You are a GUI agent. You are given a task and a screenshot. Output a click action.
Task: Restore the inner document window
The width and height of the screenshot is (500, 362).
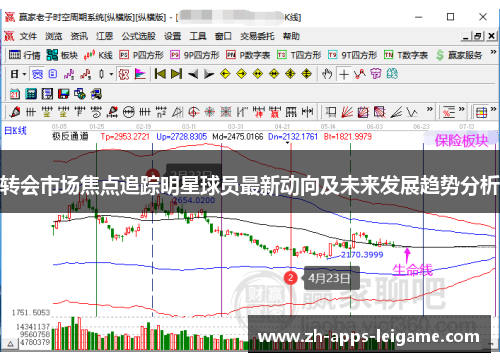[478, 36]
